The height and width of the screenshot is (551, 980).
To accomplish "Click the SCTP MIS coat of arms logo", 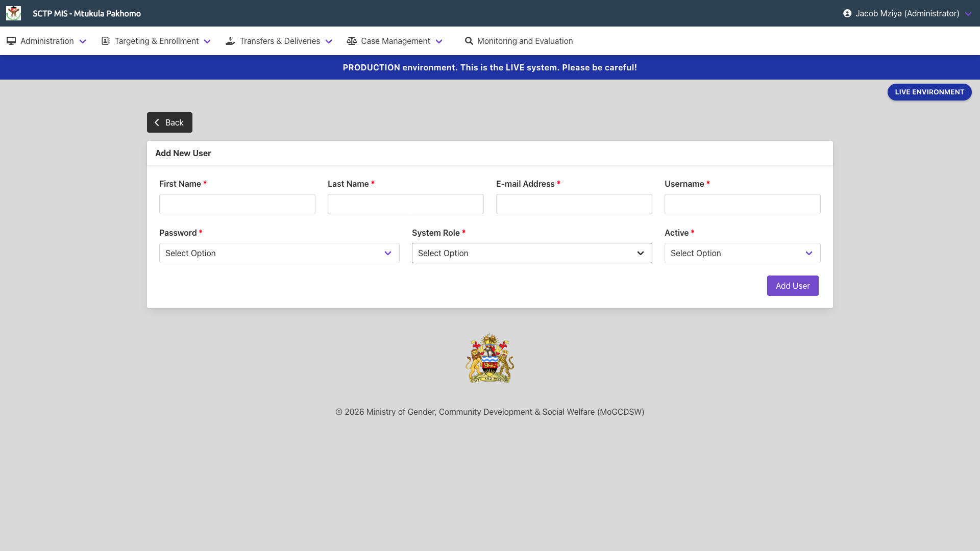I will pyautogui.click(x=14, y=13).
